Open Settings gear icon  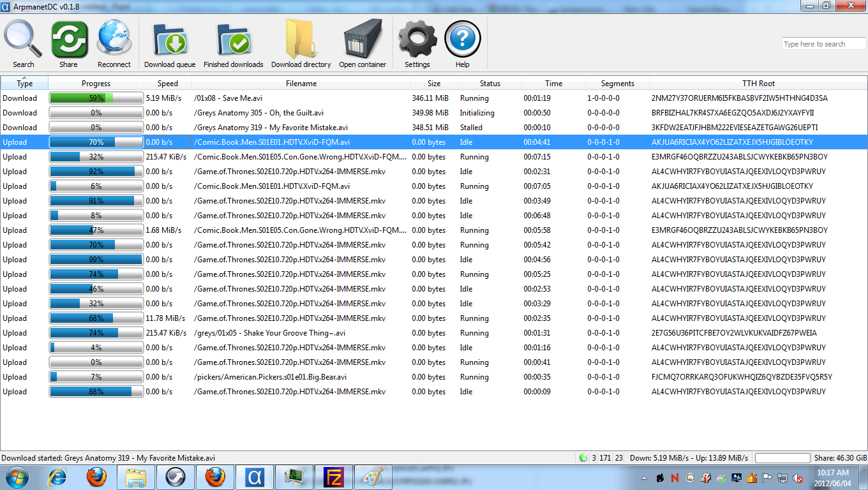pos(417,43)
